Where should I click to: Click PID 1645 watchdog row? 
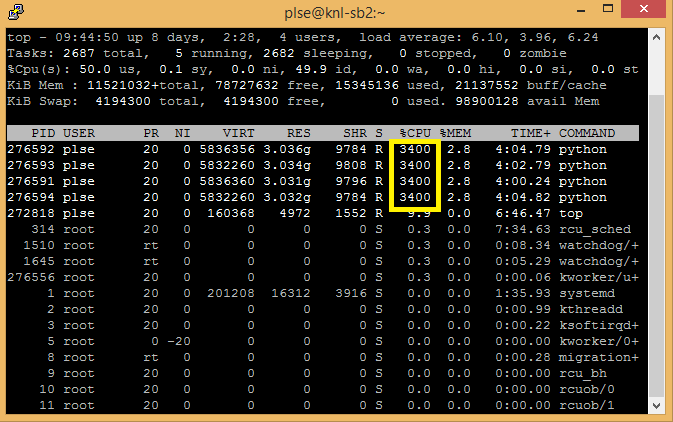323,261
